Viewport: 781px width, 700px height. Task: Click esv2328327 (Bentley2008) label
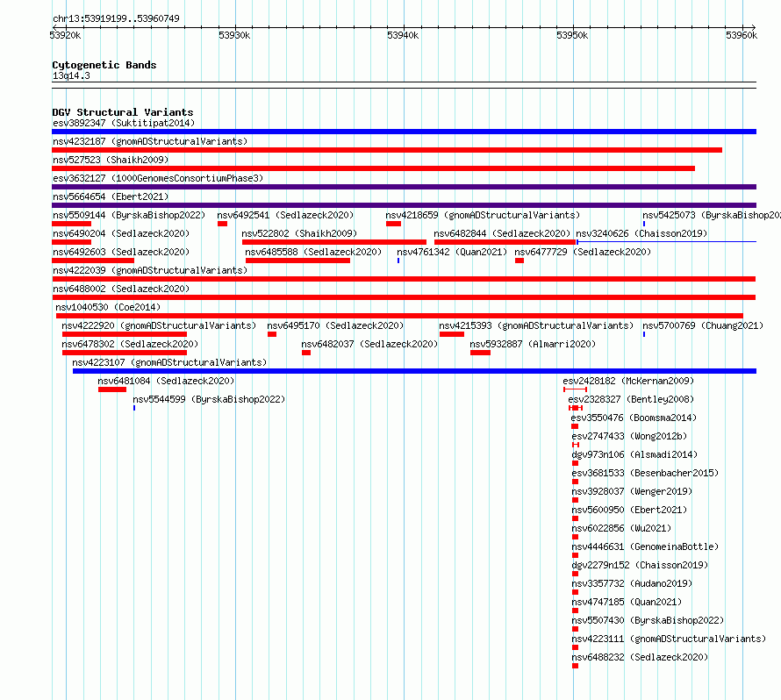click(631, 399)
